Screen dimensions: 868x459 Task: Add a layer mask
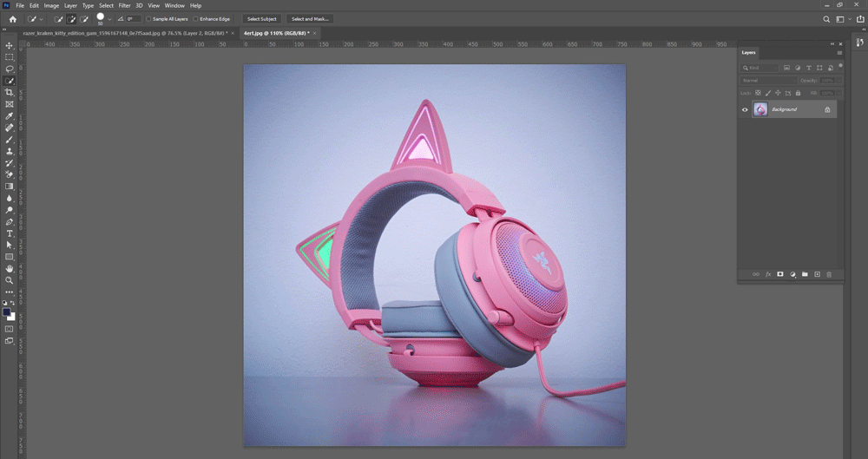coord(780,275)
